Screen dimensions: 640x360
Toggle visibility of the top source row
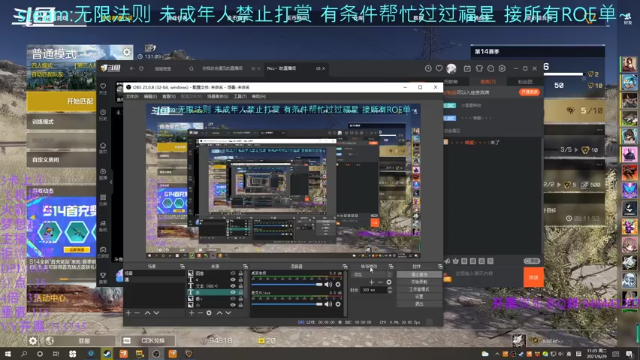point(233,273)
